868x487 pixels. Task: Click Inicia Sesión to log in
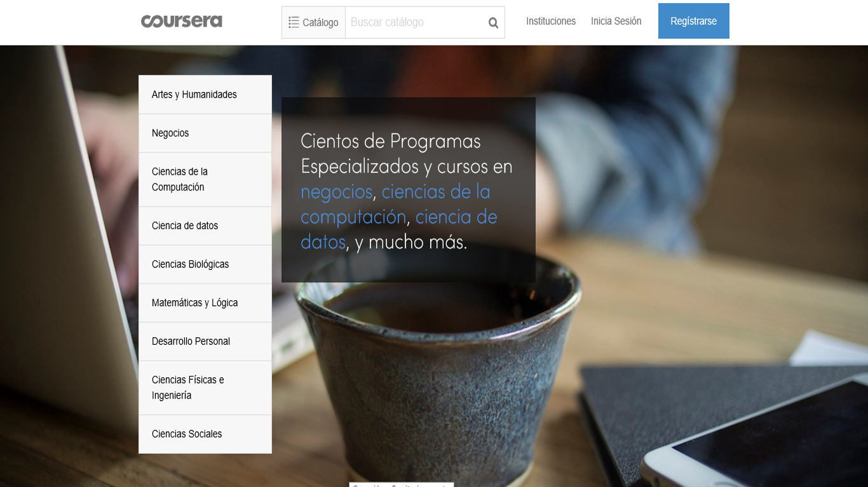pos(616,22)
